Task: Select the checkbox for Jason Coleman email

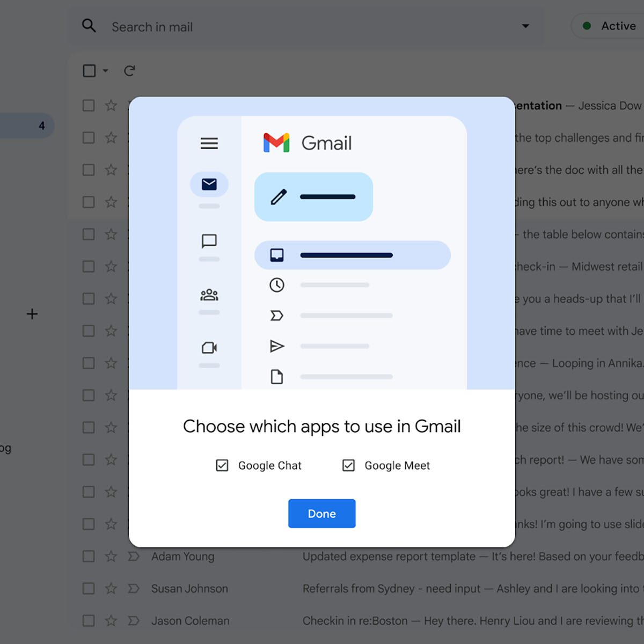Action: click(x=89, y=621)
